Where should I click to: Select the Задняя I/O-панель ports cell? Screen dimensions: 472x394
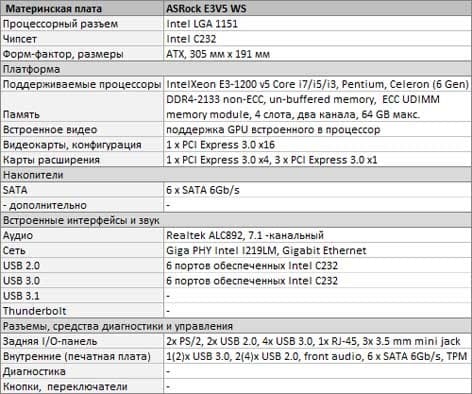[x=318, y=341]
